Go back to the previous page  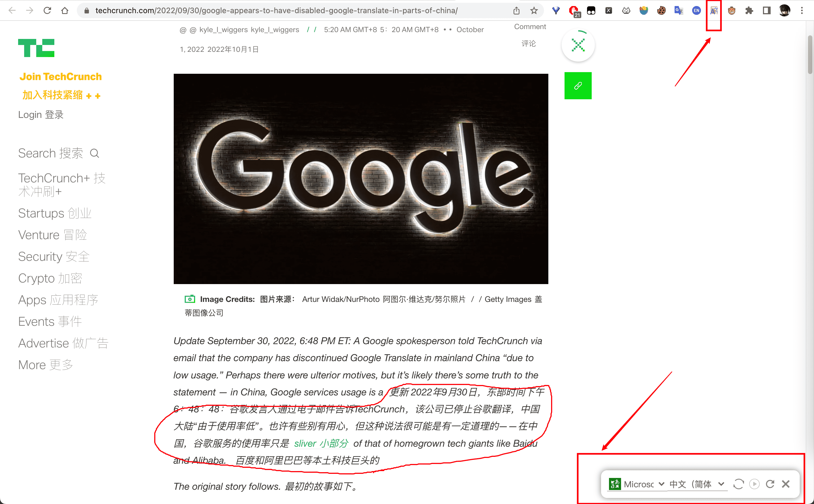pos(12,10)
